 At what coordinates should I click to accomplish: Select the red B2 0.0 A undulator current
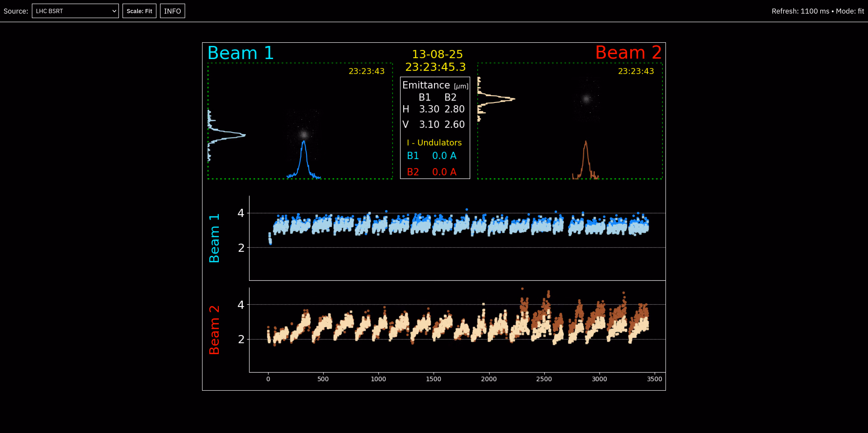tap(432, 172)
